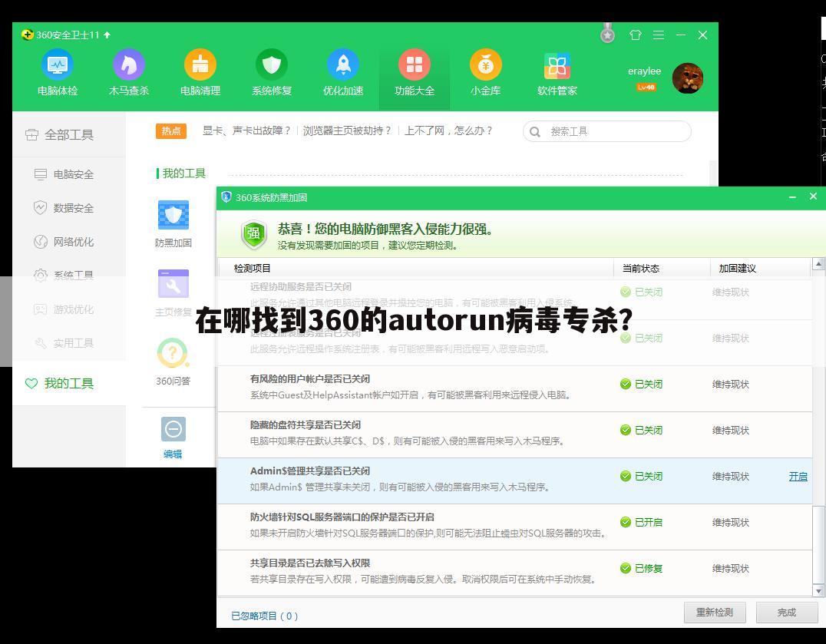Click scroll down arrow in check list

click(x=818, y=591)
